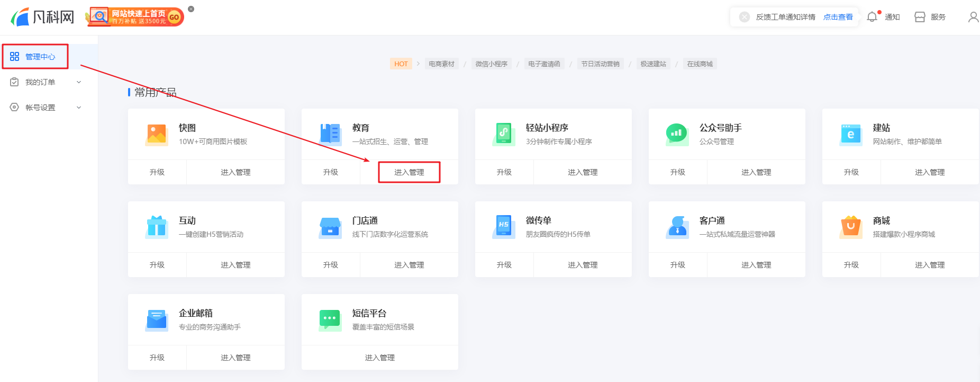The image size is (980, 382).
Task: Open the user profile avatar icon
Action: (x=973, y=17)
